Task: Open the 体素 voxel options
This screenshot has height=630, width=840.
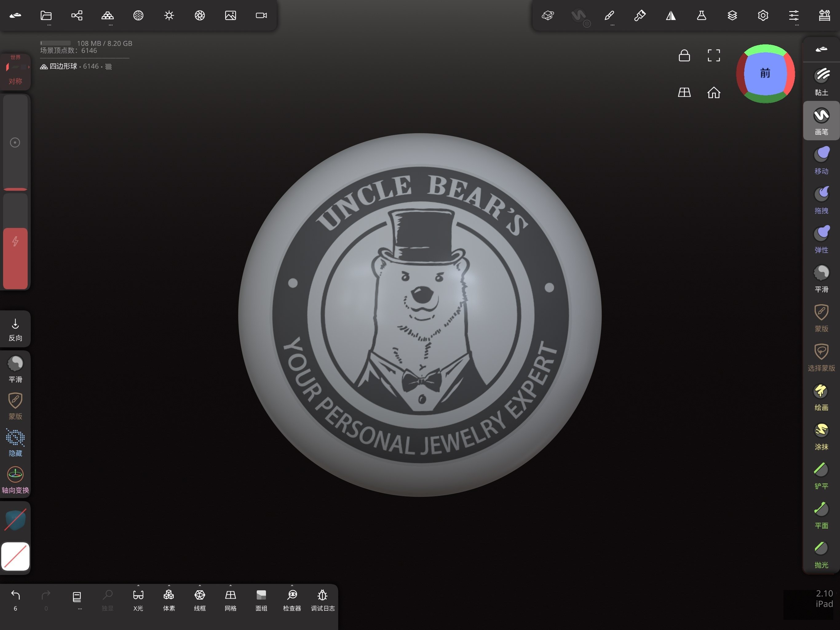Action: (169, 600)
